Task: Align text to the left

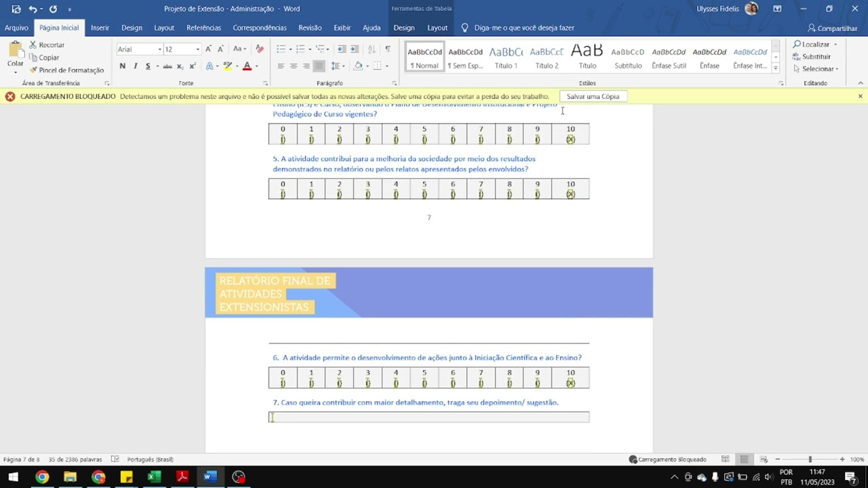Action: 281,66
